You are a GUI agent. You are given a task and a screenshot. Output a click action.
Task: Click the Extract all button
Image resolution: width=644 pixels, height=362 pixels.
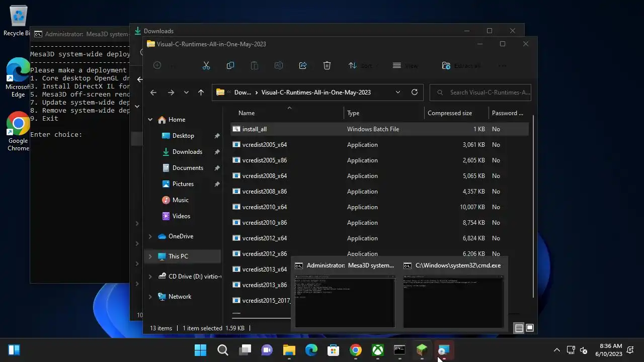[x=461, y=65]
